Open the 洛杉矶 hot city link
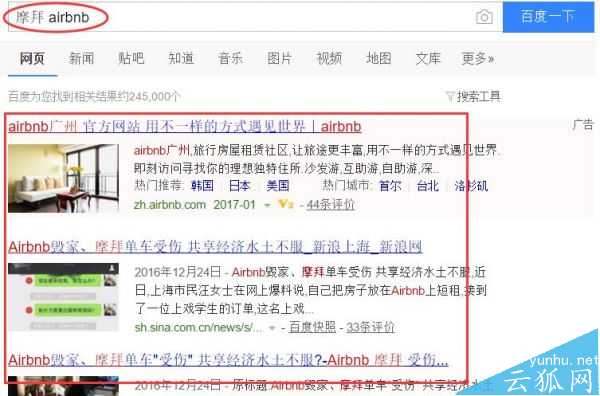Viewport: 600px width, 396px height. point(471,186)
